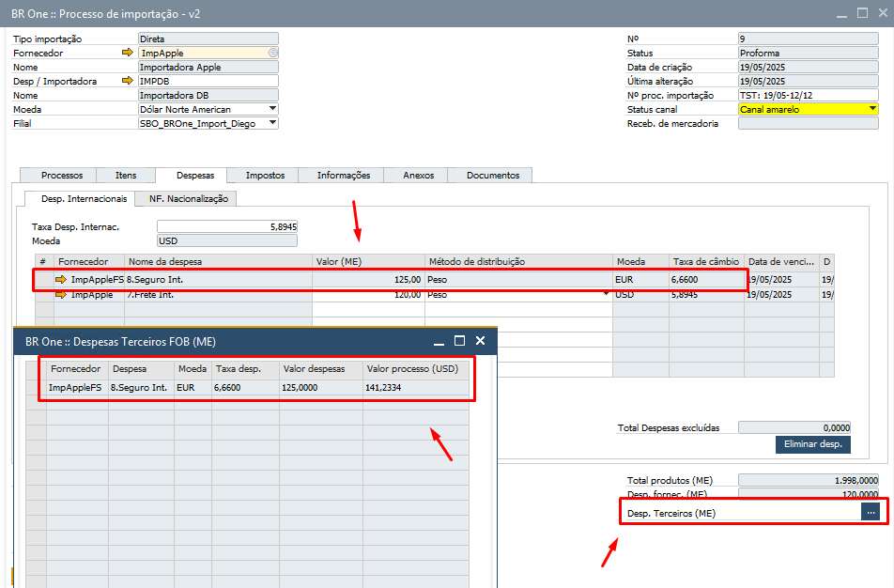The image size is (894, 588).
Task: Click ImpAppleFS cell in Despesas Terceiros window
Action: (77, 387)
